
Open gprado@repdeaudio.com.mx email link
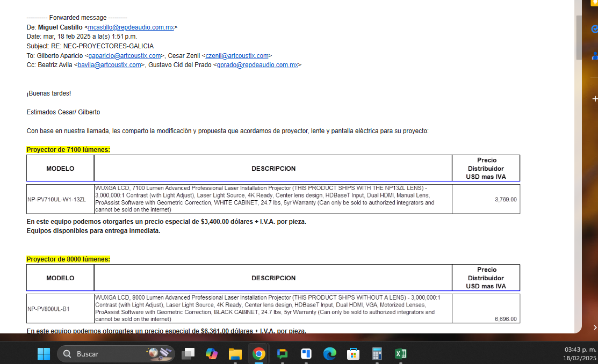click(x=257, y=65)
